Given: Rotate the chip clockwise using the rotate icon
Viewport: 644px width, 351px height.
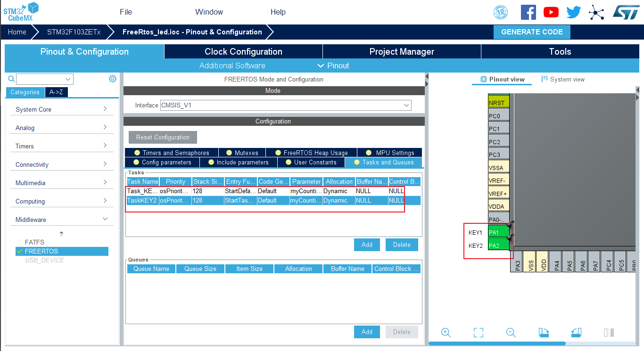Looking at the screenshot, I should 544,332.
